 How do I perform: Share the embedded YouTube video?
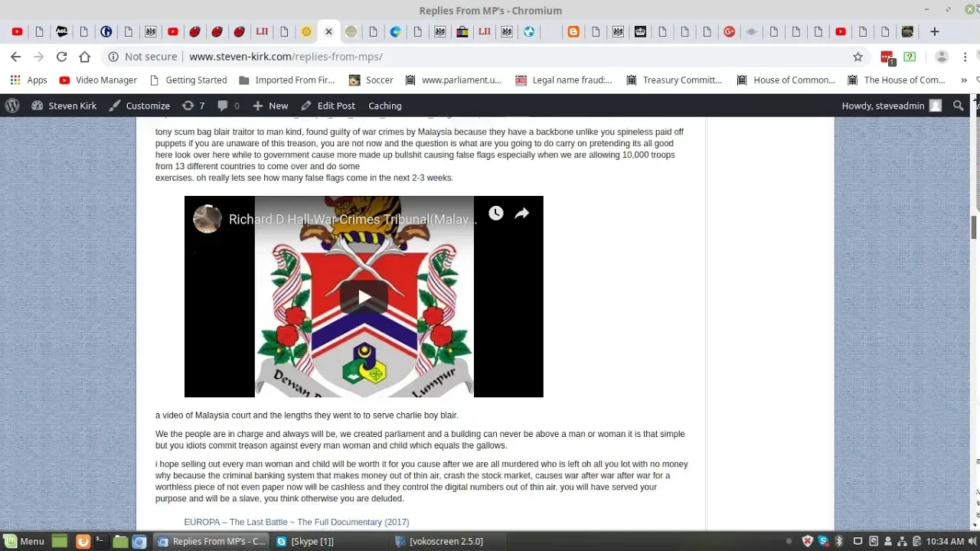pyautogui.click(x=521, y=214)
